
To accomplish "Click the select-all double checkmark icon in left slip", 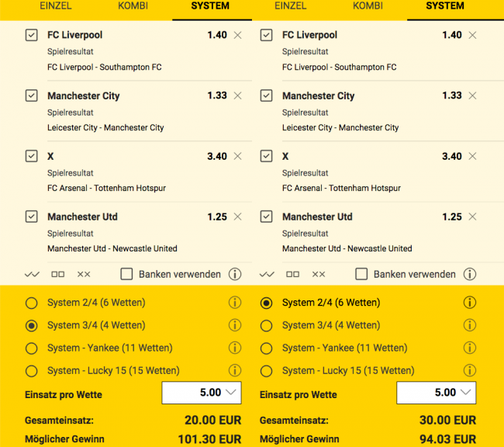I will pos(32,274).
